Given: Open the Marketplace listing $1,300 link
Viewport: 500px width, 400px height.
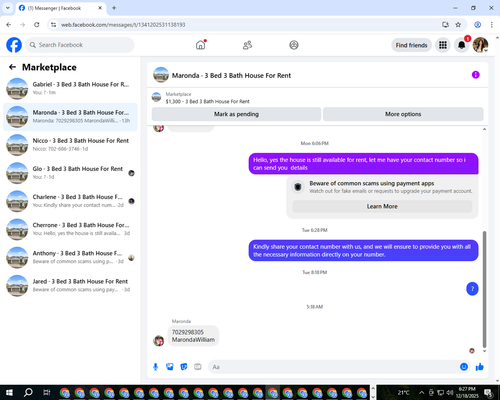Looking at the screenshot, I should (207, 101).
